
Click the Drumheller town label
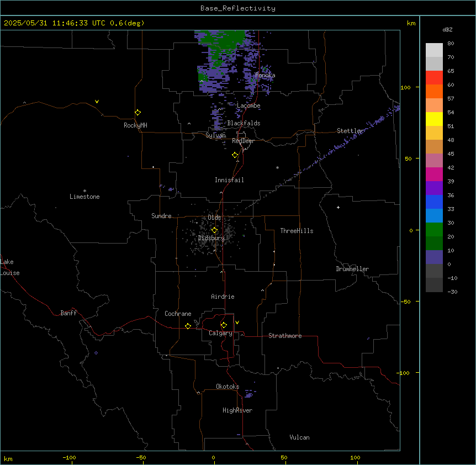click(x=352, y=269)
